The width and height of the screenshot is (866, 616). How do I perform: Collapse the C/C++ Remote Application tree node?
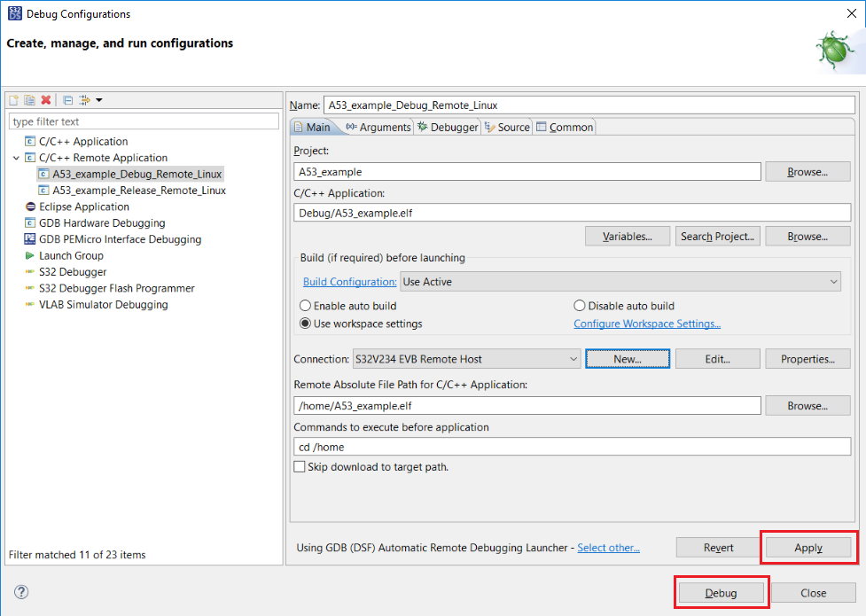click(x=16, y=158)
